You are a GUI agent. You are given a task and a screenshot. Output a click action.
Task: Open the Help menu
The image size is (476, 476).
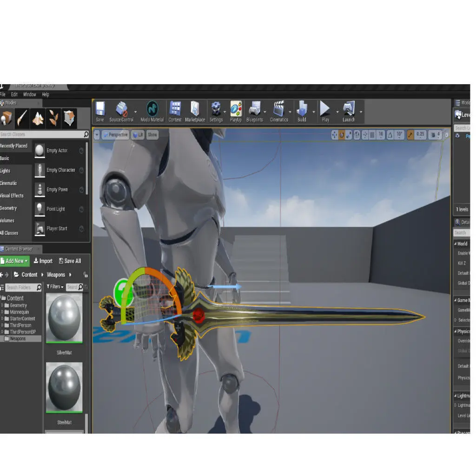[46, 94]
